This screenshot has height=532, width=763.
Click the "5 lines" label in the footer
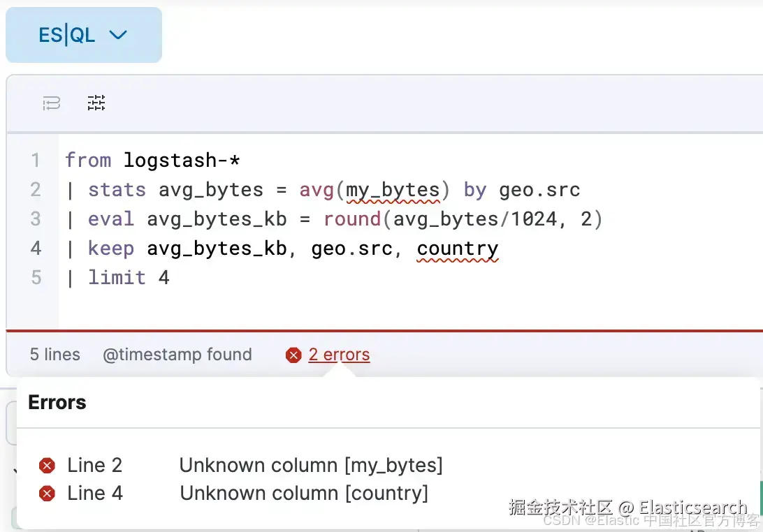click(x=54, y=355)
